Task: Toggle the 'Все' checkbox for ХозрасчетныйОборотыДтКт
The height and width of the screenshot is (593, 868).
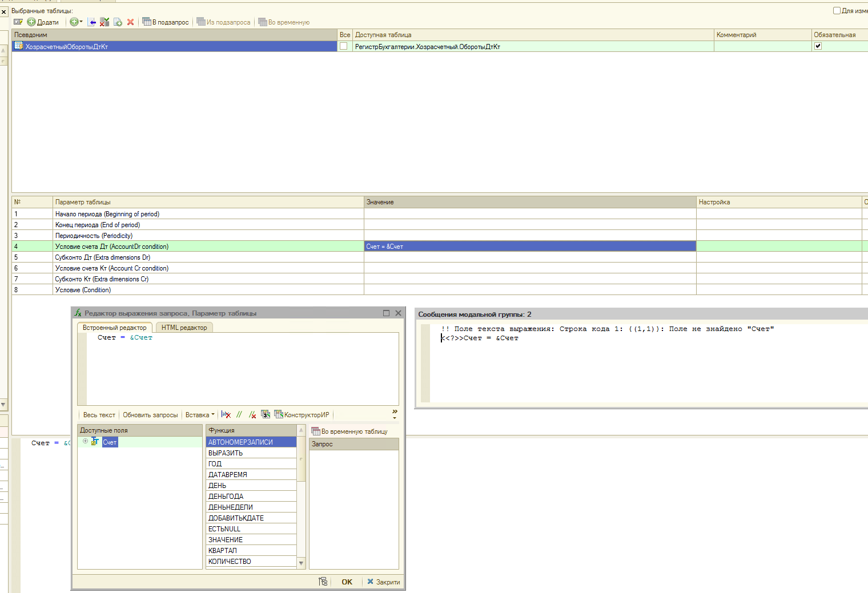Action: (x=344, y=46)
